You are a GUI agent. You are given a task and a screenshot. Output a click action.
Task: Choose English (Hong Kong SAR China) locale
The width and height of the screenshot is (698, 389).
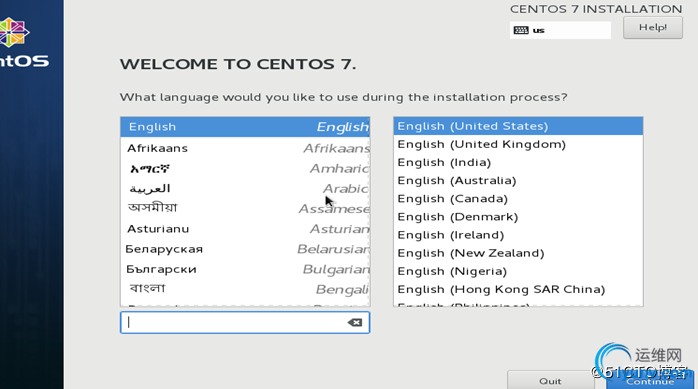click(x=518, y=289)
